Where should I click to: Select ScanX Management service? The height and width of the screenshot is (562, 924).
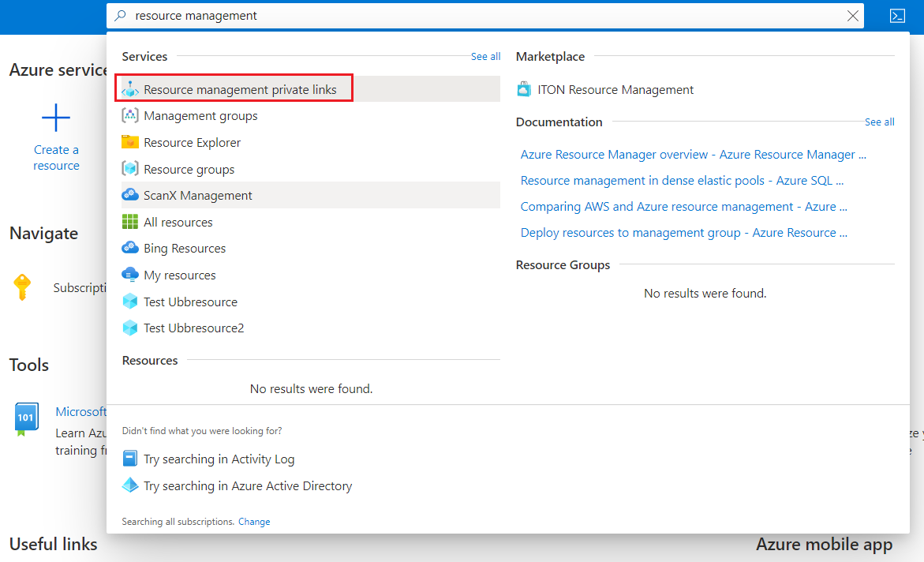[197, 195]
